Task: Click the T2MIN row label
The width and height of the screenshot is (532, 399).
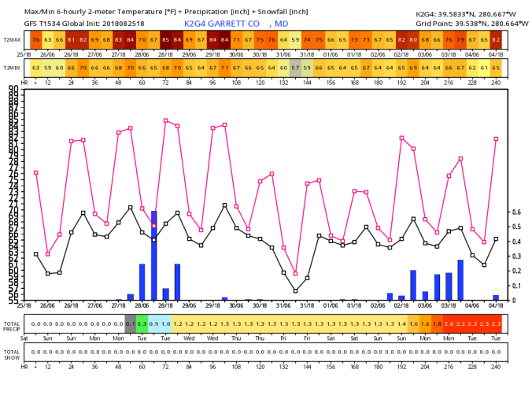Action: [x=12, y=68]
